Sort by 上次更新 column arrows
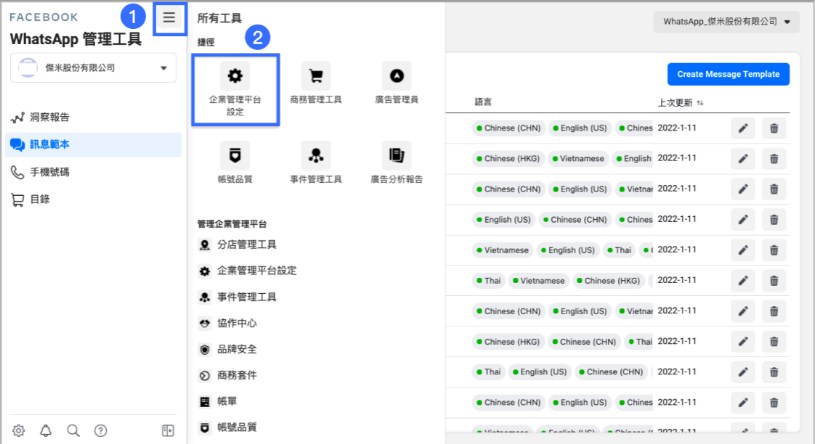The image size is (815, 444). [x=700, y=103]
